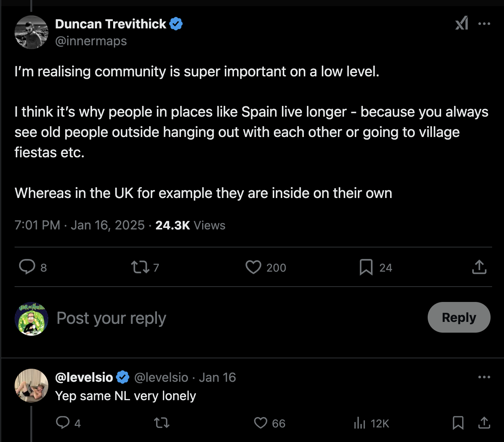The height and width of the screenshot is (442, 504).
Task: Open more options on the levelsio reply
Action: [484, 377]
